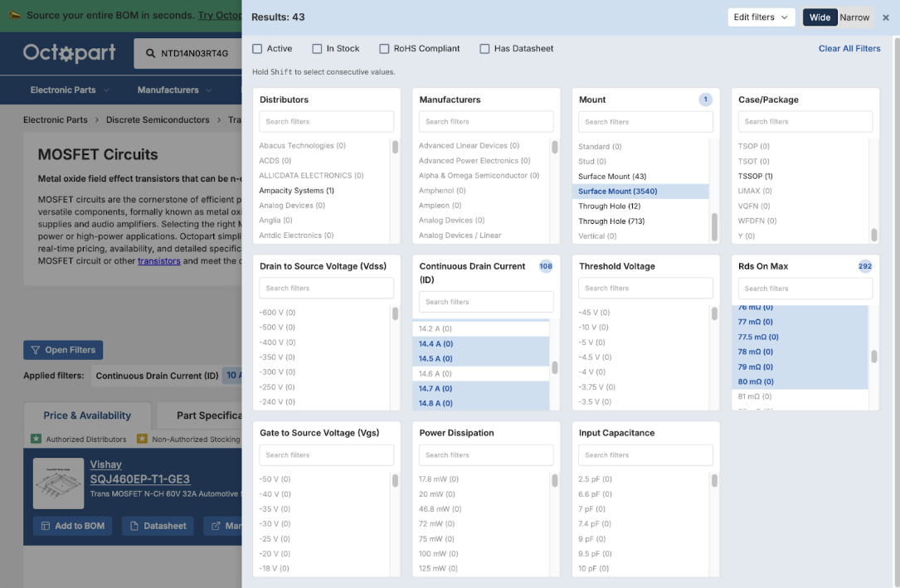Select Surface Mount (43) in Mount
The image size is (900, 588).
pyautogui.click(x=612, y=176)
